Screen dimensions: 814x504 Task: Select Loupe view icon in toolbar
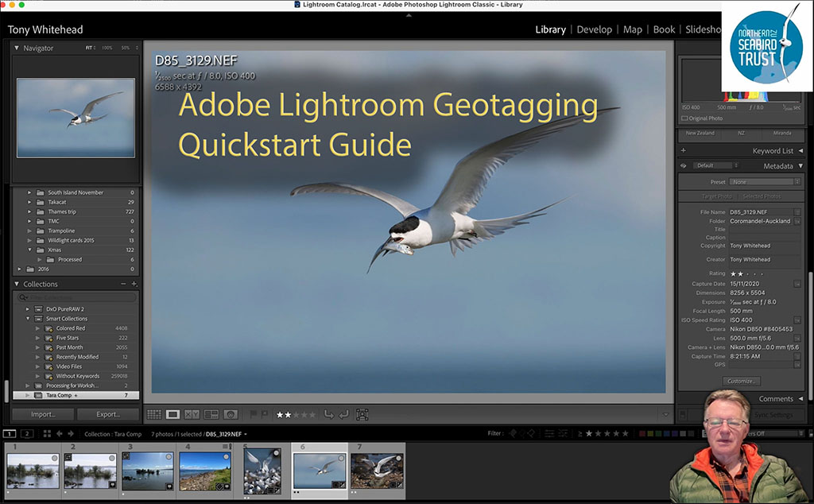pos(172,414)
